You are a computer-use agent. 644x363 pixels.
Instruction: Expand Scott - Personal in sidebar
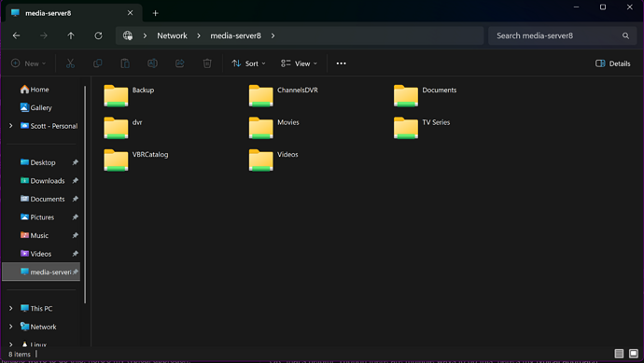pyautogui.click(x=11, y=126)
